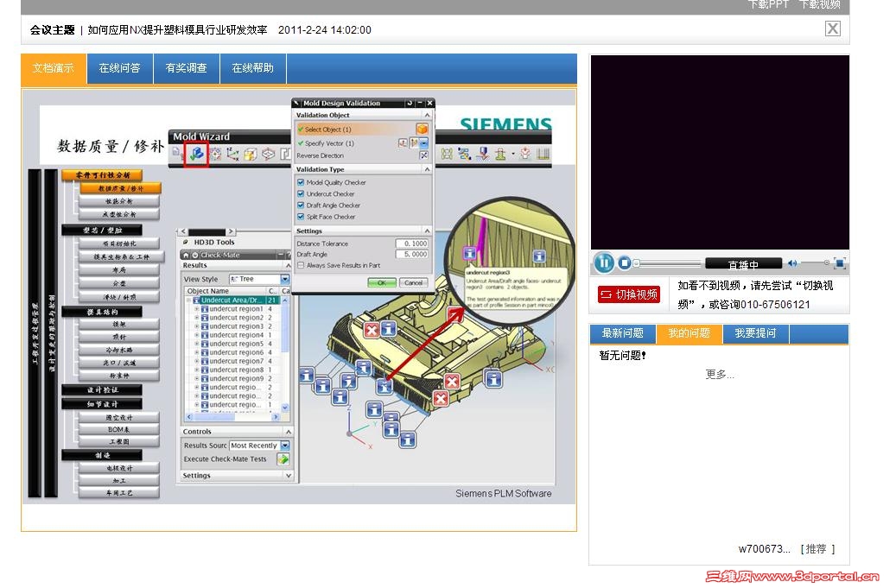Image resolution: width=896 pixels, height=588 pixels.
Task: Click the green slider/lifter icon
Action: coord(500,154)
